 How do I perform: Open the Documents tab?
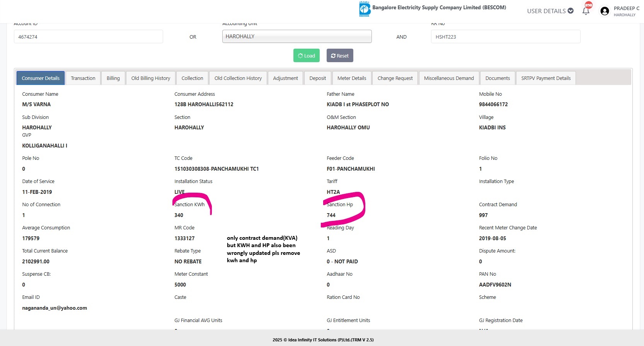(x=497, y=78)
